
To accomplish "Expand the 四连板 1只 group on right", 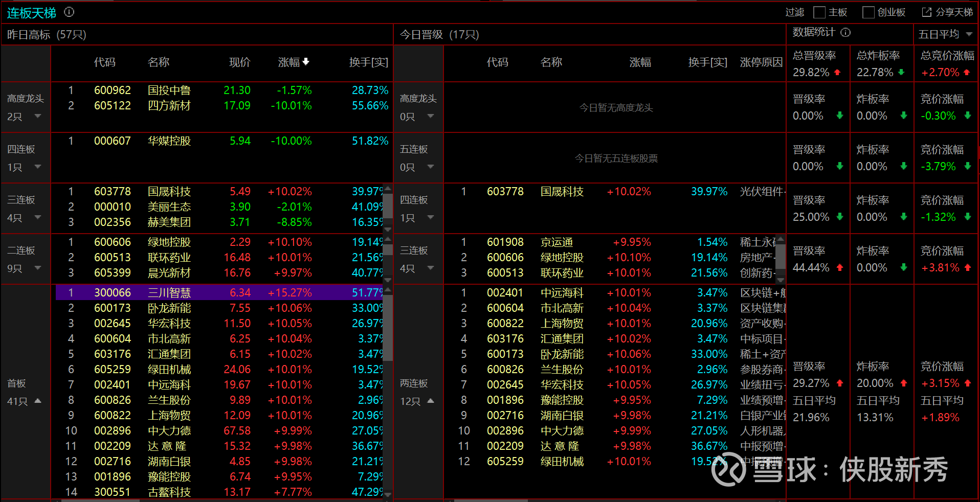I will click(x=431, y=217).
